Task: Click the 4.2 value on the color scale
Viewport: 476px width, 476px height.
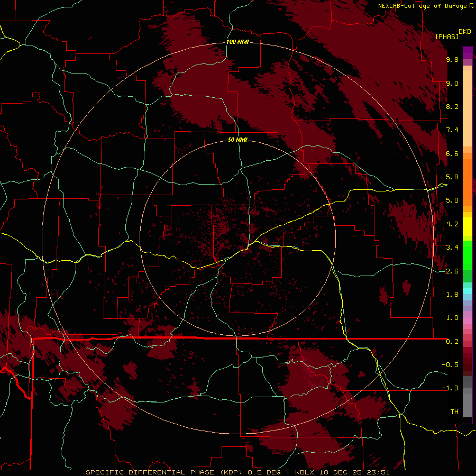Action: point(452,224)
